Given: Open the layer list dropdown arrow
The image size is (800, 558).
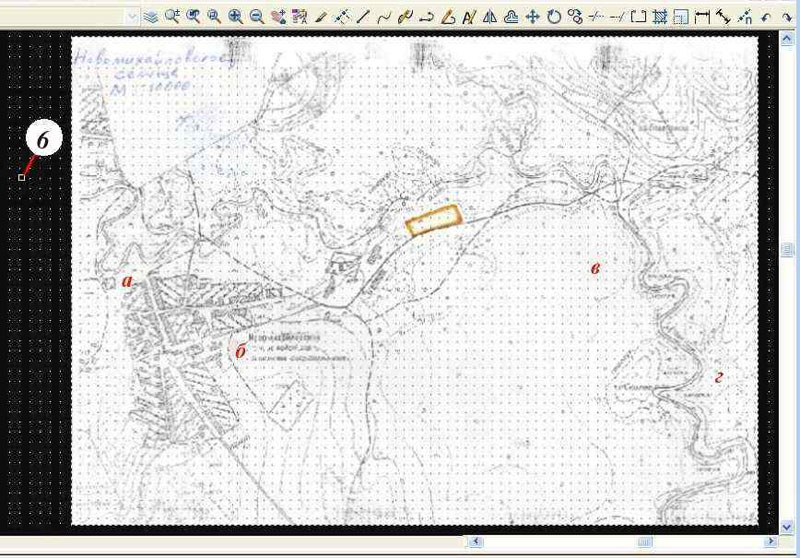Looking at the screenshot, I should coord(133,17).
